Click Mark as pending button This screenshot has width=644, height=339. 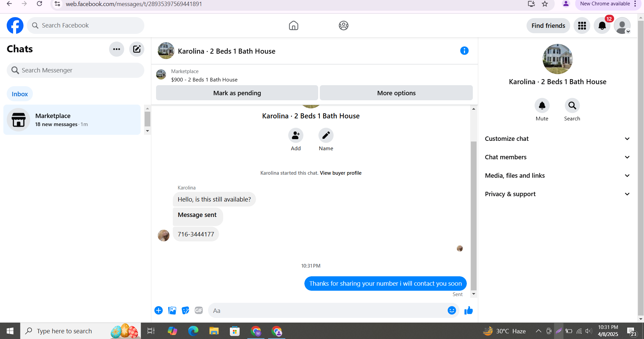point(237,93)
